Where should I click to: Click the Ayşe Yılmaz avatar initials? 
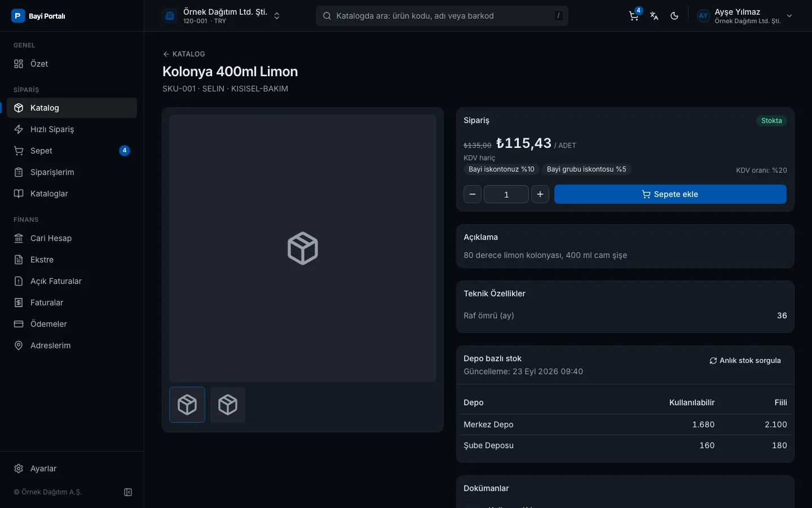(x=703, y=16)
